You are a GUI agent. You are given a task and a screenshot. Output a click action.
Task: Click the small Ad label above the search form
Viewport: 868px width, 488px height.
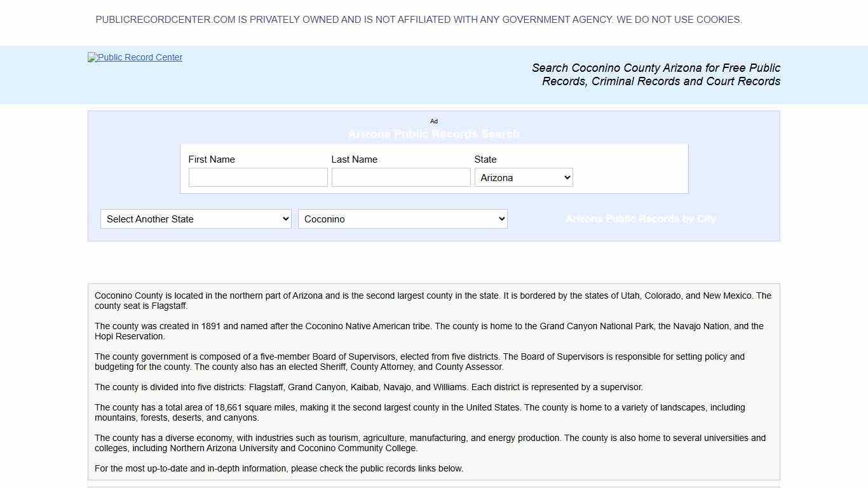[x=434, y=121]
